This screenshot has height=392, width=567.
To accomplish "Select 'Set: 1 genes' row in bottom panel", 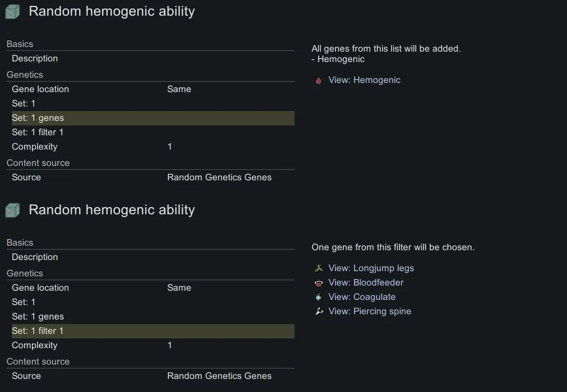I will [150, 317].
